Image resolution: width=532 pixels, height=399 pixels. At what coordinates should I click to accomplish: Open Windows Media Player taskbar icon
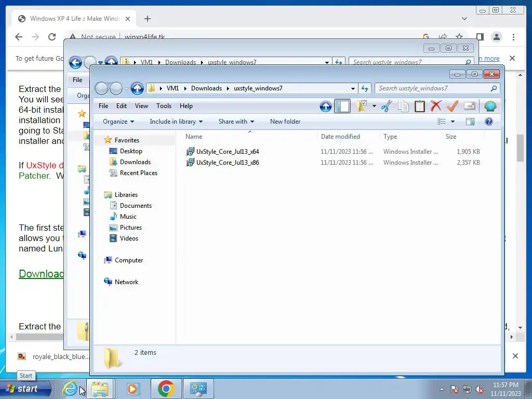click(132, 389)
